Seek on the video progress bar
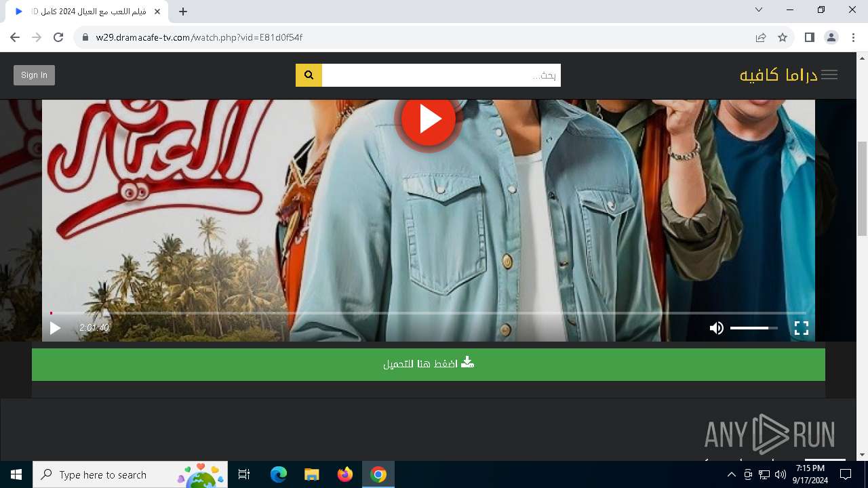868x488 pixels. click(428, 313)
